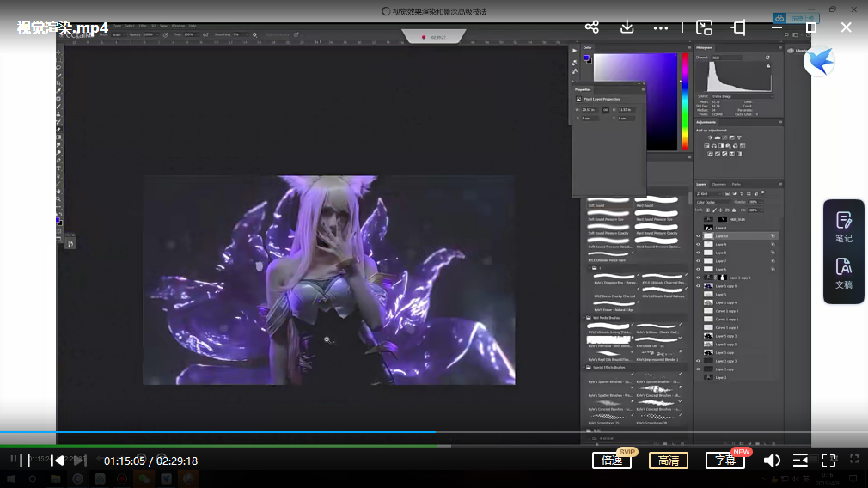The height and width of the screenshot is (488, 868).
Task: Open the Kind layer filter dropdown
Action: pyautogui.click(x=708, y=193)
